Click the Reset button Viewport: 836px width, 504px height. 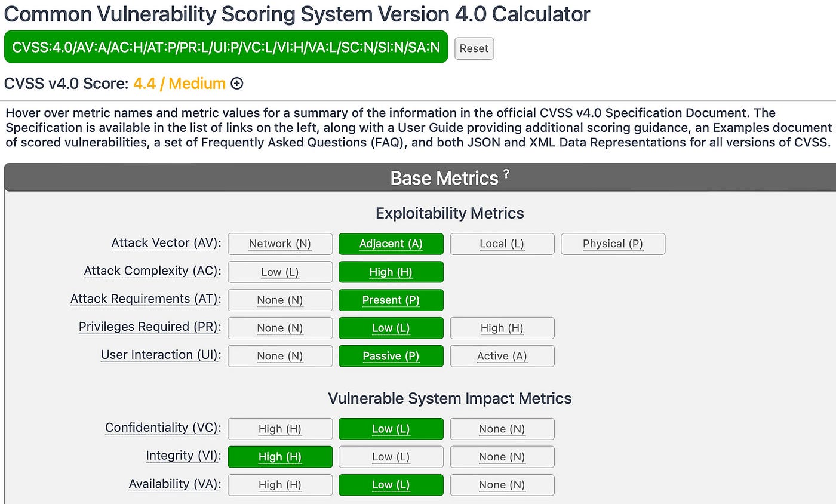tap(474, 48)
